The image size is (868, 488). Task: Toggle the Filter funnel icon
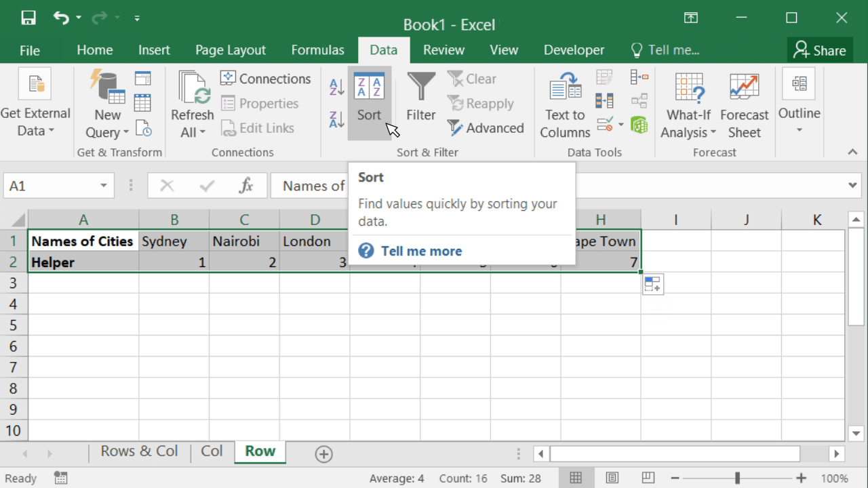[420, 98]
